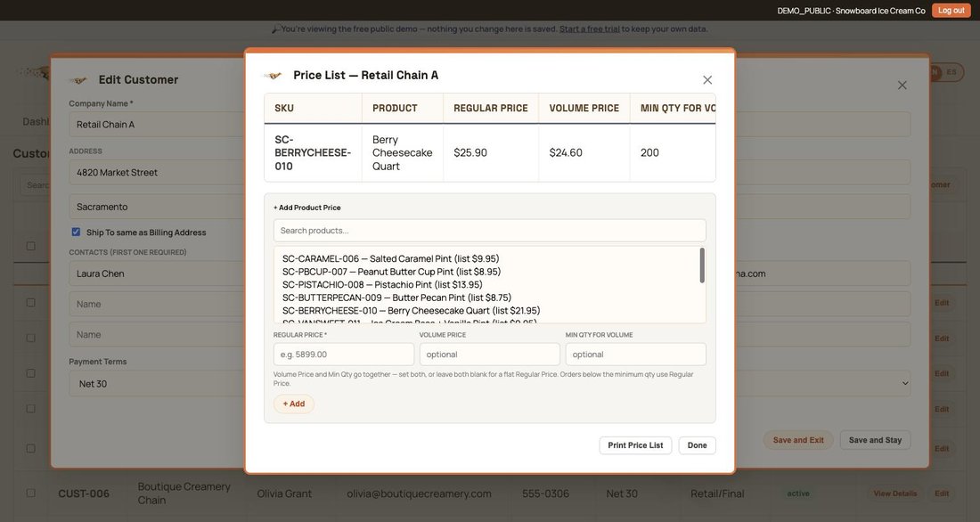
Task: Click the product list scrollbar
Action: (x=702, y=265)
